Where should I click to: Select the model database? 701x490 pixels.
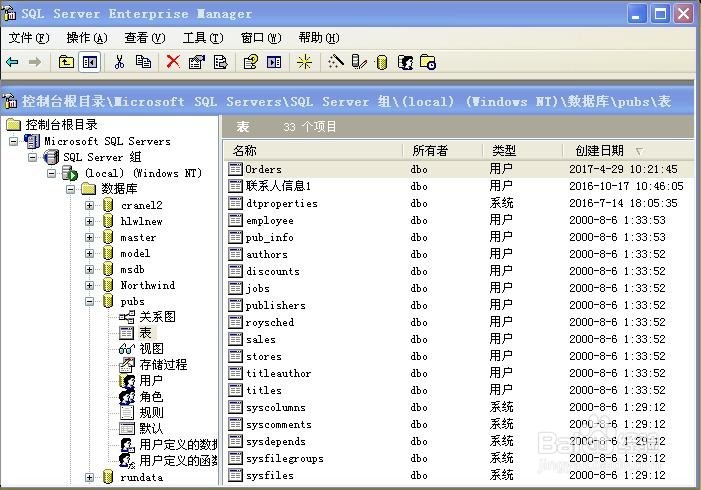[x=135, y=253]
